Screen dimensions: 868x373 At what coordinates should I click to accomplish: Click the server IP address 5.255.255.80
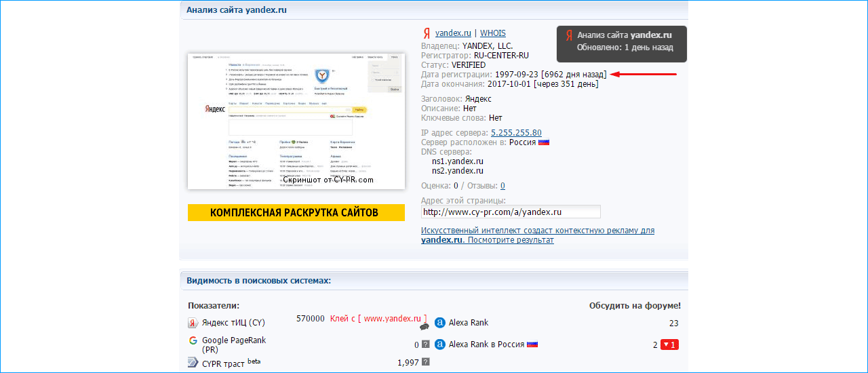coord(516,133)
